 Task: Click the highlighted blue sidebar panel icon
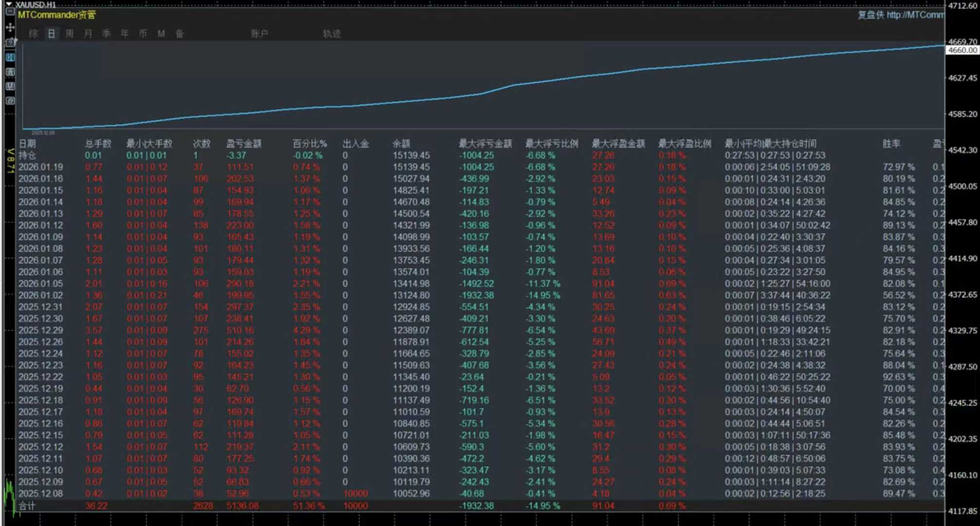coord(10,57)
